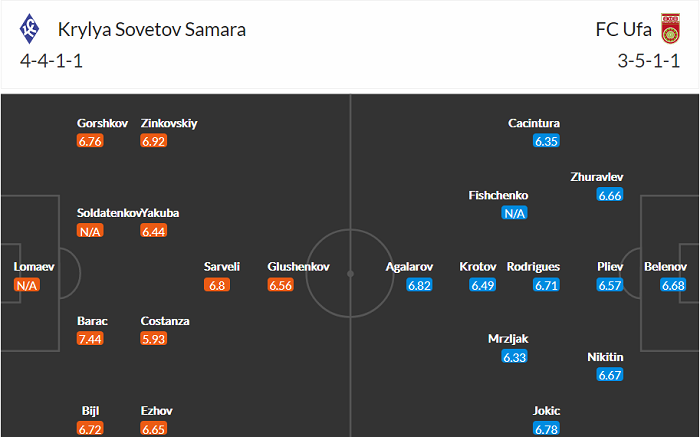Click Barac's 7.44 rating badge
The height and width of the screenshot is (437, 700).
(x=90, y=339)
